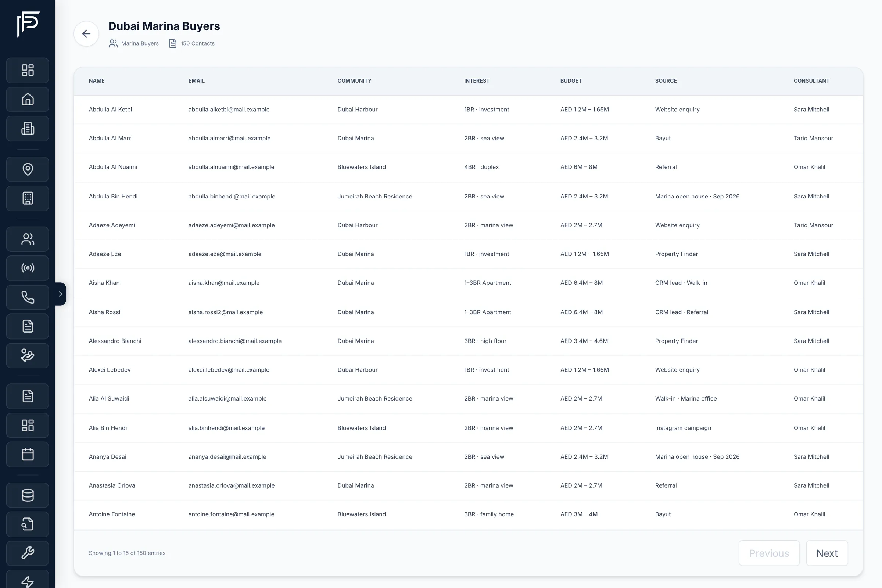Open the home icon in sidebar
Screen dimensions: 882x588
click(x=28, y=99)
